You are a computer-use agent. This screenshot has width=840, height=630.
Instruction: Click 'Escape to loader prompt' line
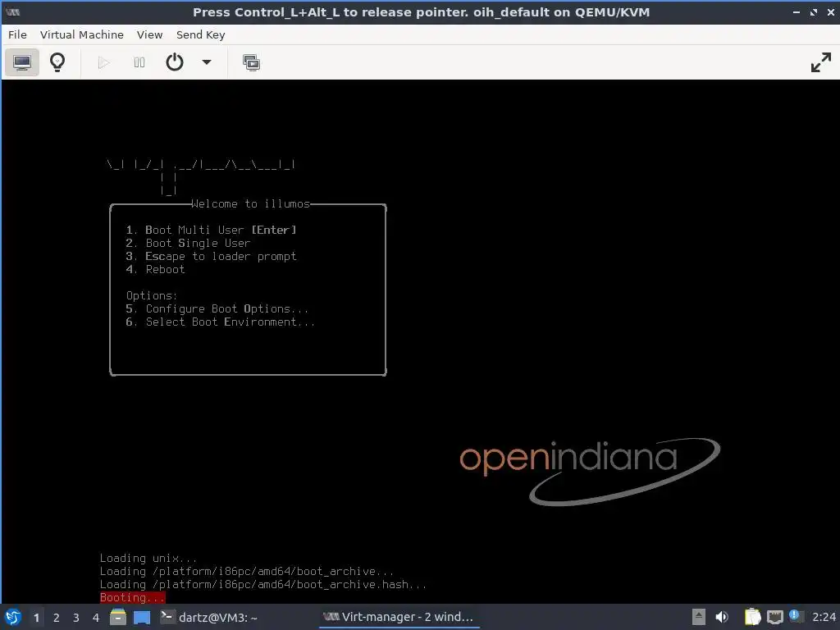tap(211, 256)
